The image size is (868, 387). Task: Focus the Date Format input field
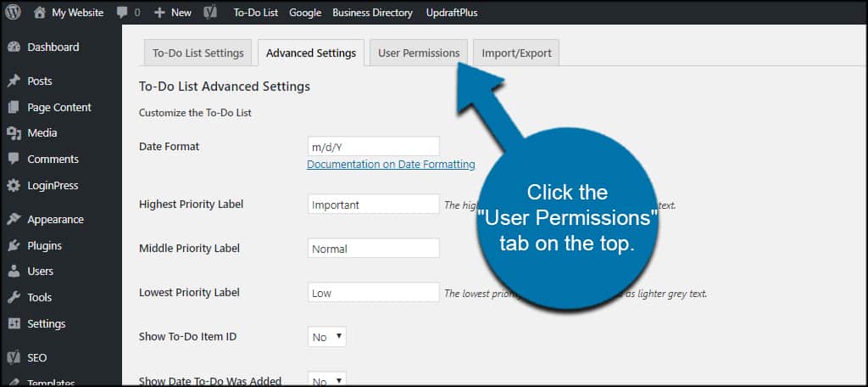click(374, 146)
